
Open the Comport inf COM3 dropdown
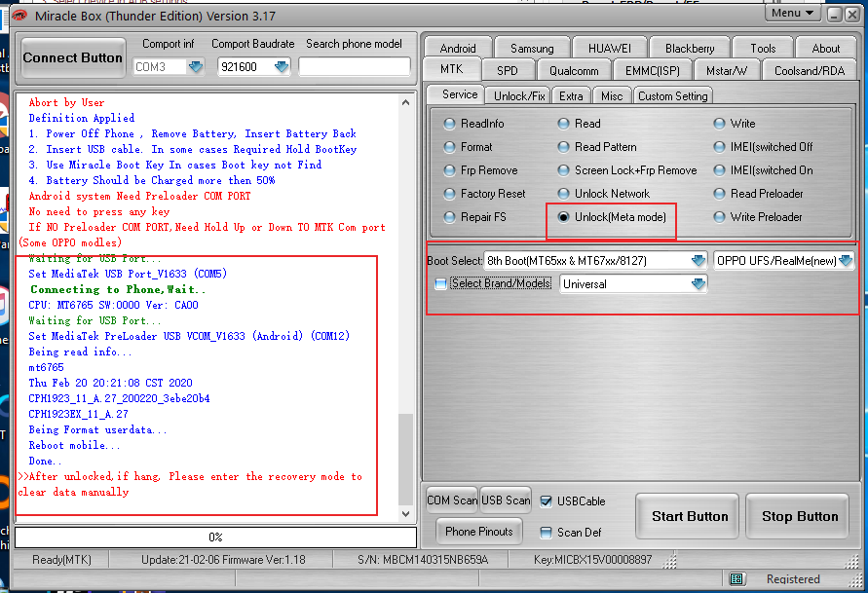coord(196,67)
